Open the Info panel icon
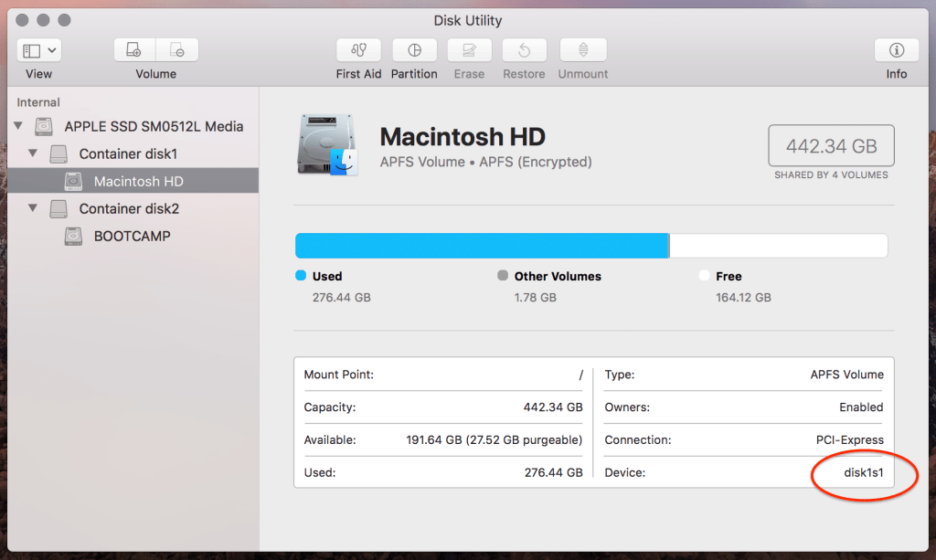 896,50
